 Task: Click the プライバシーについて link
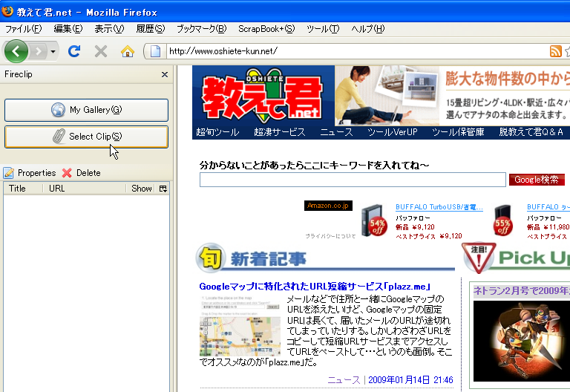[x=330, y=236]
